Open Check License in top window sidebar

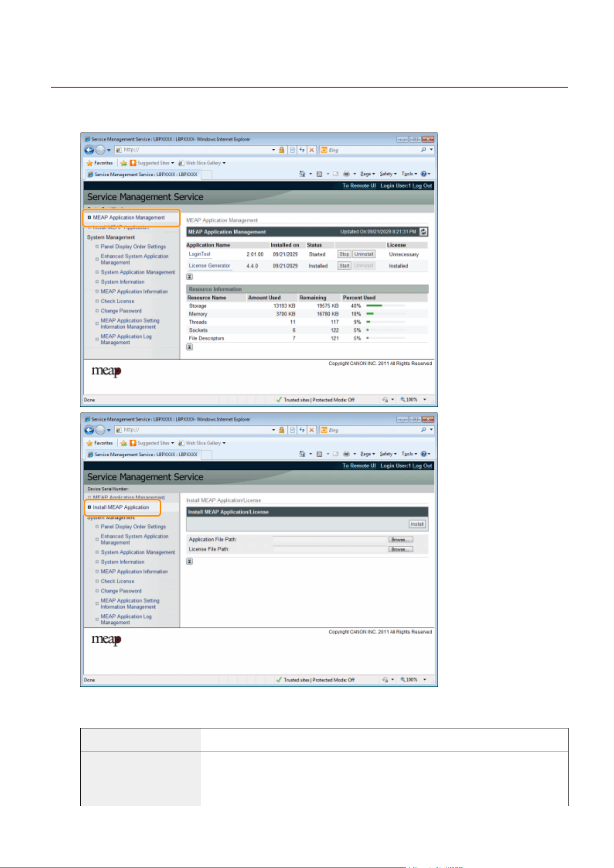[117, 301]
